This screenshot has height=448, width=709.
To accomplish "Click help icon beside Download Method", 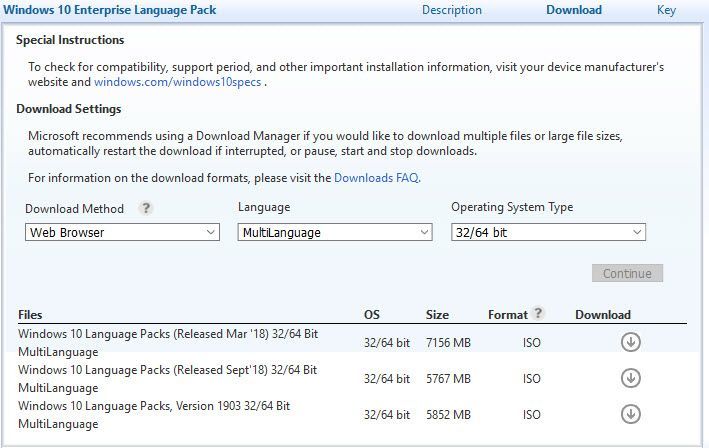I will click(x=146, y=208).
